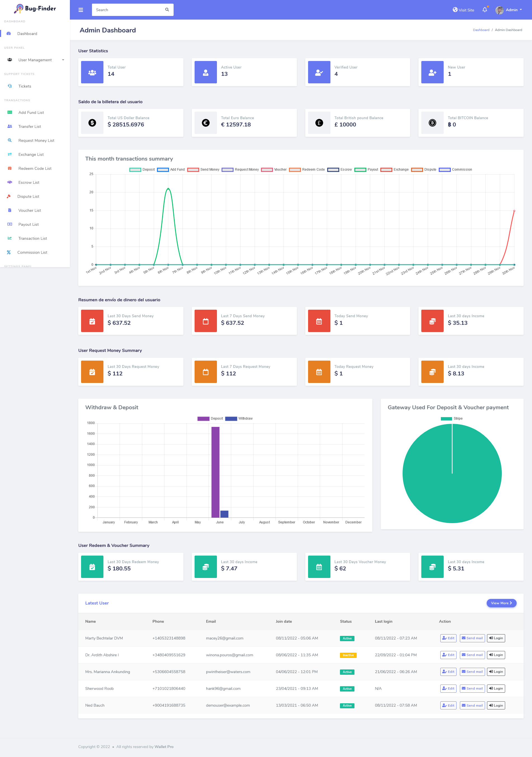Screen dimensions: 532x757
Task: Click the hamburger menu icon
Action: (x=81, y=10)
